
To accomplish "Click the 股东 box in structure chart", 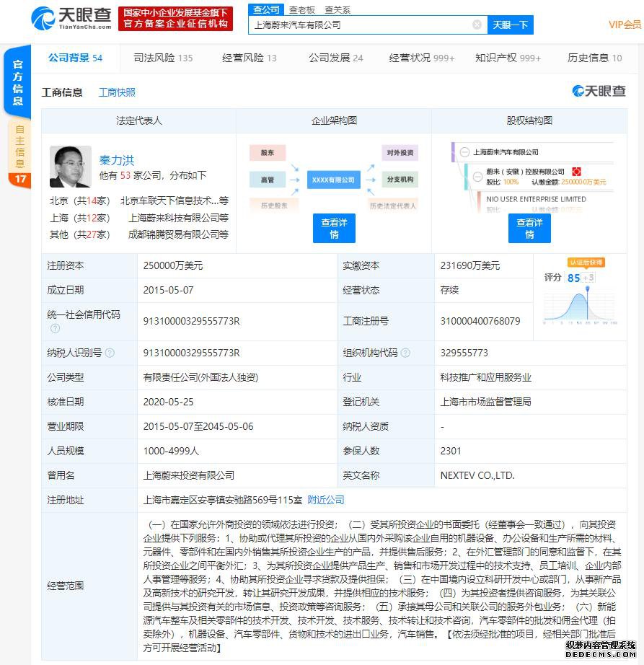I will (268, 153).
